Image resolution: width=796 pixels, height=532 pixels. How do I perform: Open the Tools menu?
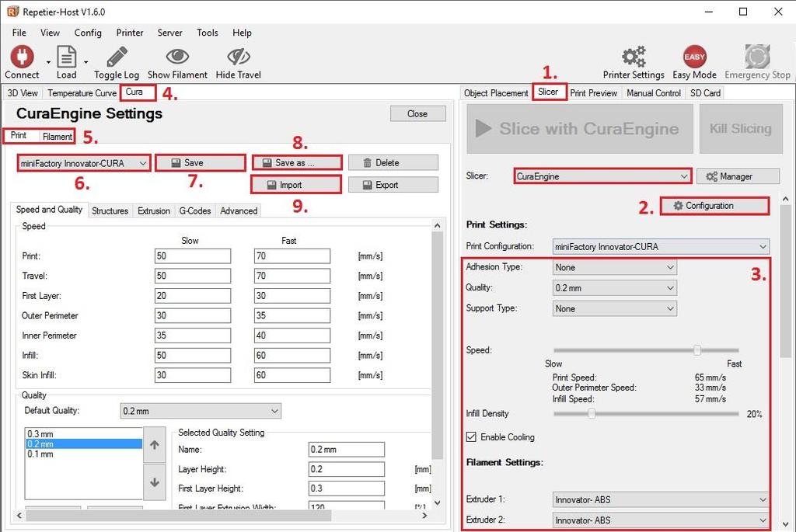207,33
